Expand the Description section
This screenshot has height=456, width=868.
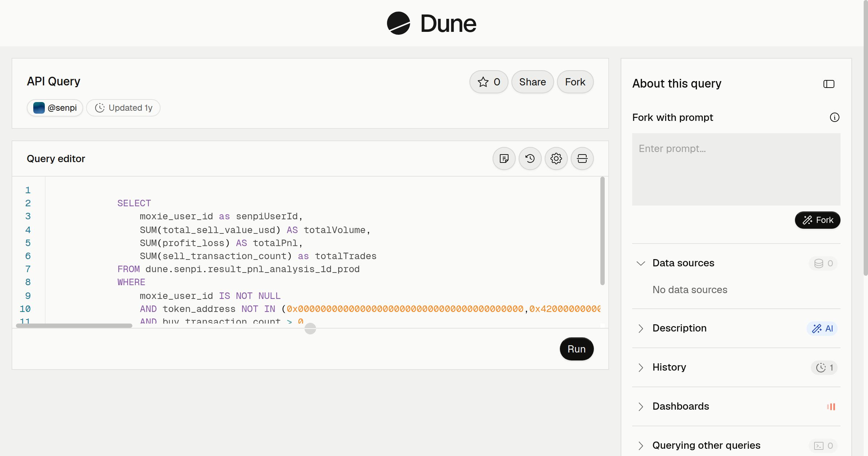641,328
